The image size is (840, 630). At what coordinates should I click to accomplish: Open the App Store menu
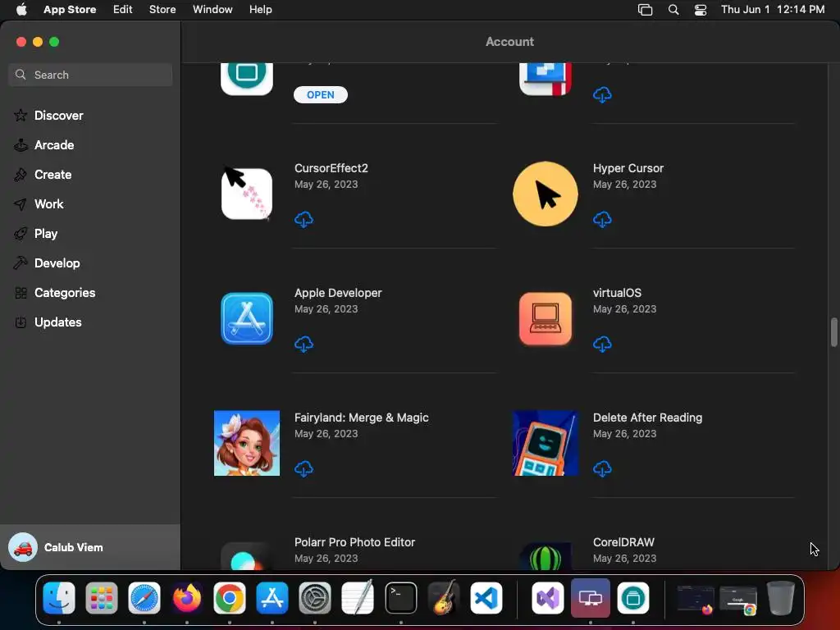click(x=70, y=9)
